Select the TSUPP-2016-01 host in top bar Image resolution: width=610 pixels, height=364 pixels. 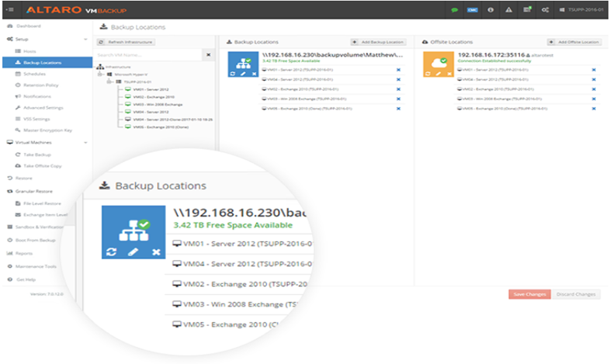click(581, 10)
